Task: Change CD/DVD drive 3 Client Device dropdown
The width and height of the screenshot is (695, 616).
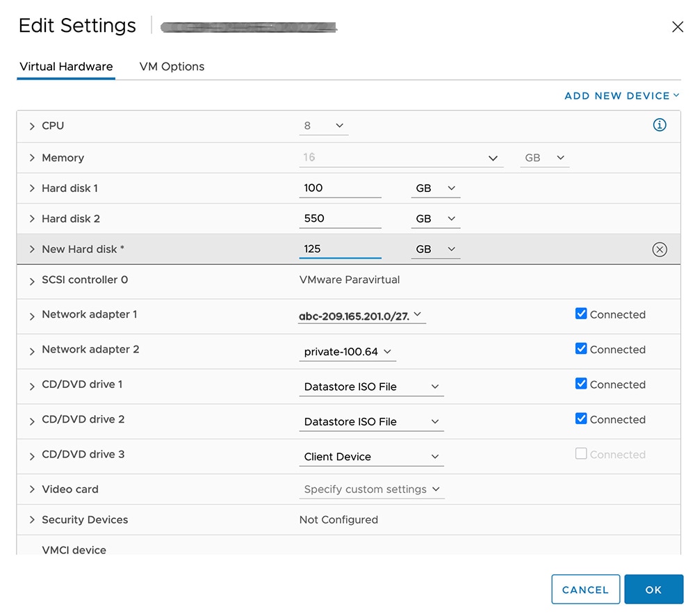Action: pos(371,457)
